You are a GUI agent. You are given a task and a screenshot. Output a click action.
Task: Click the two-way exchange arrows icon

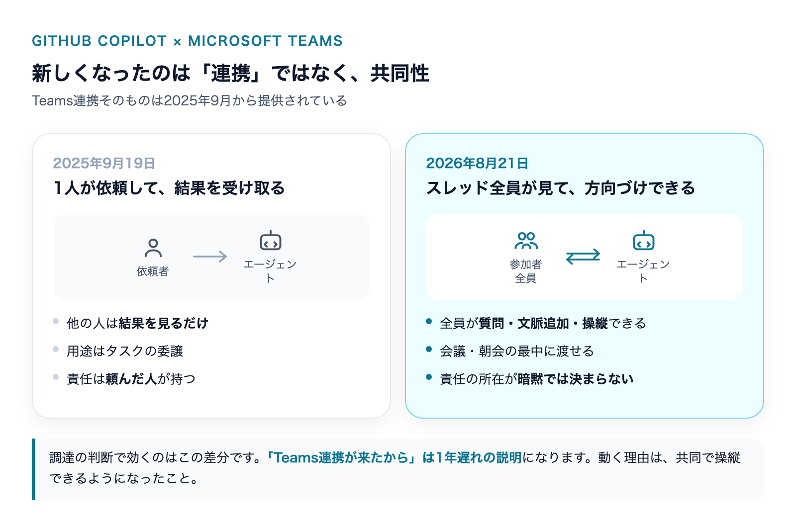click(583, 257)
